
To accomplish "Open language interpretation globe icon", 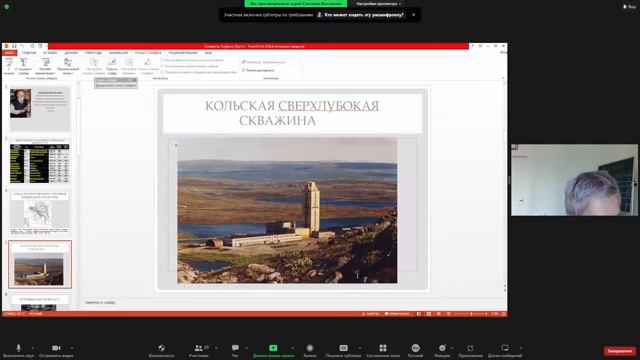I will click(416, 348).
